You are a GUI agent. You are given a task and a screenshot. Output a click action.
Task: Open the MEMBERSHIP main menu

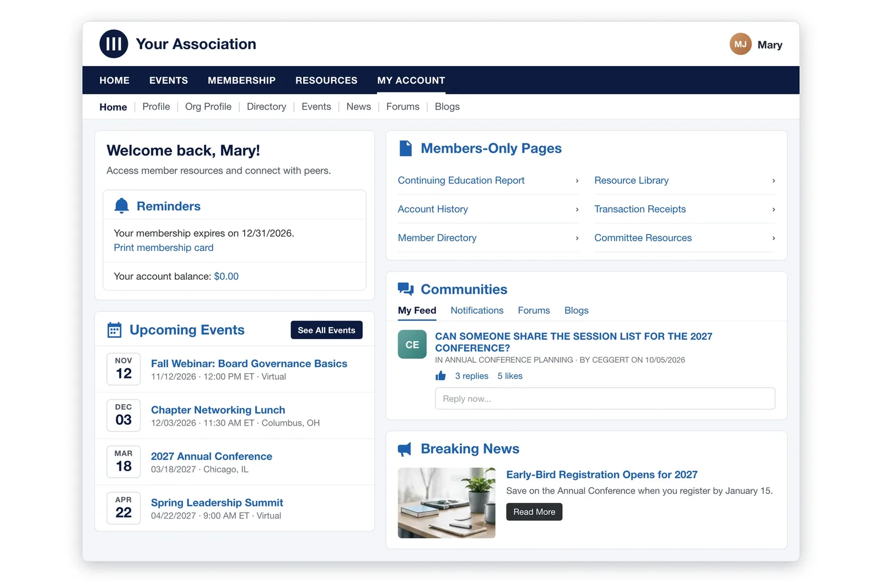(241, 80)
